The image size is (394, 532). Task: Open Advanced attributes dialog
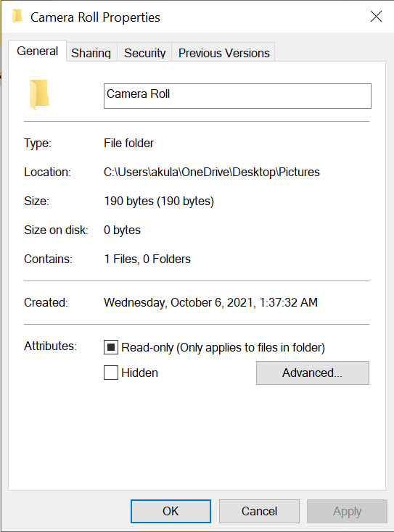point(313,373)
